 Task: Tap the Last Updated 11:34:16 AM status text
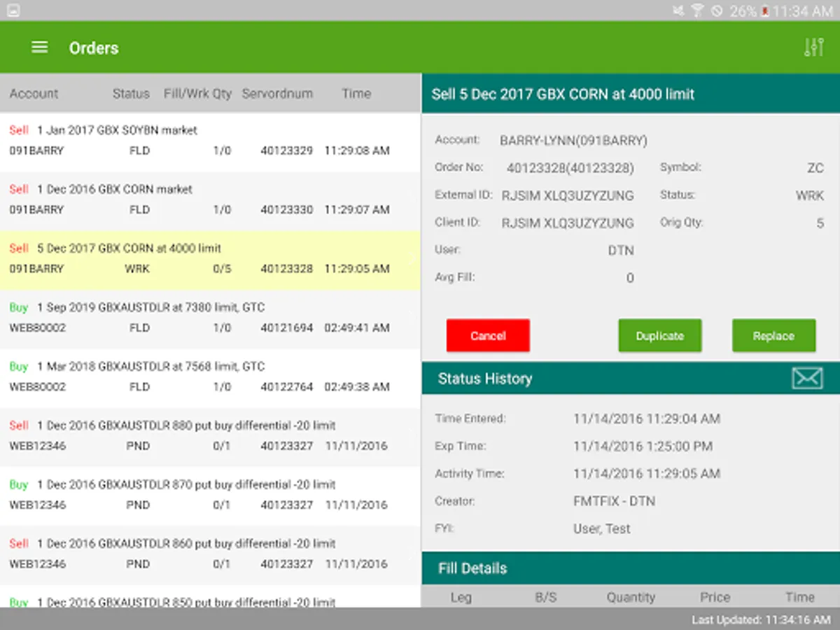[x=762, y=619]
